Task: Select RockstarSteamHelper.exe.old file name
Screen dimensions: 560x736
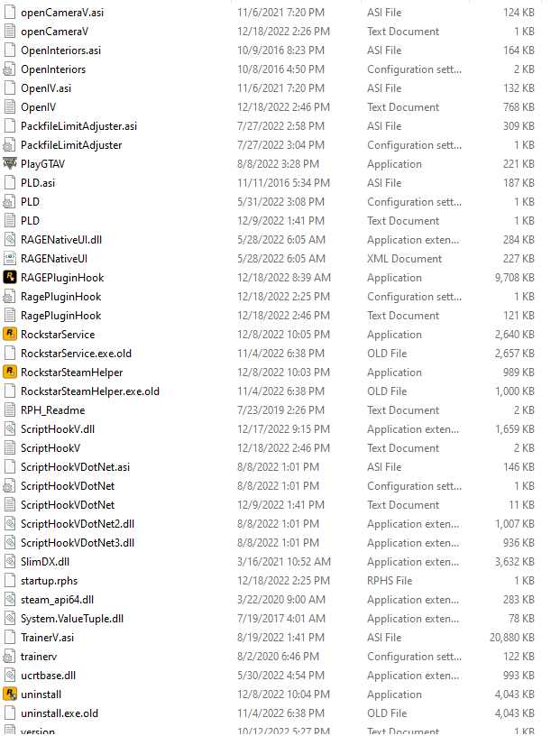Action: click(90, 391)
